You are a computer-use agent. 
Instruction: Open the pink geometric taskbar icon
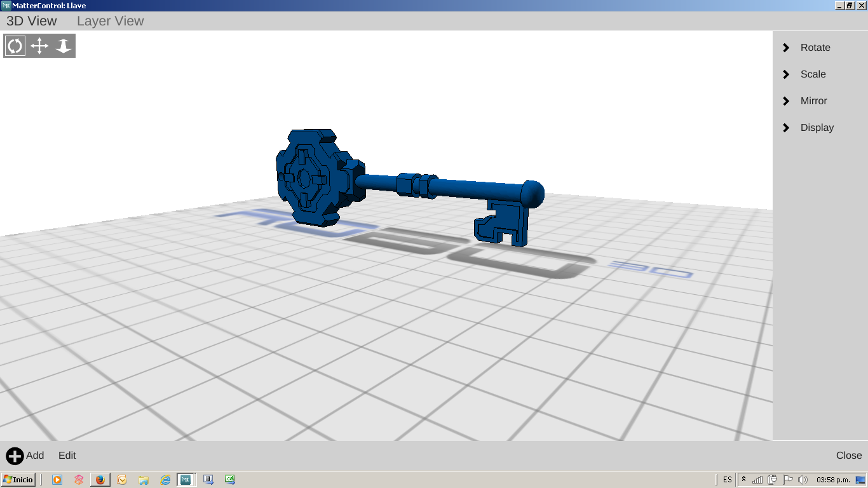[x=79, y=480]
